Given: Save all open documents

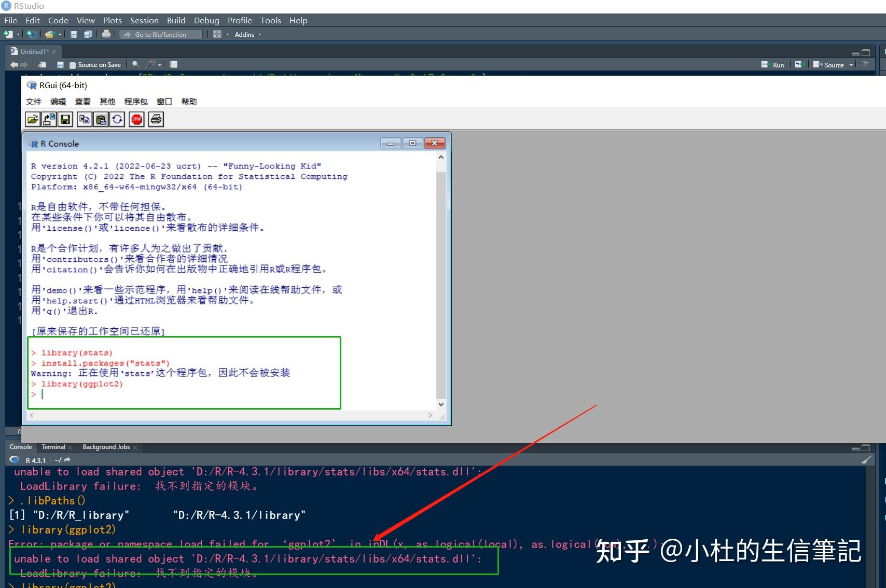Looking at the screenshot, I should click(x=88, y=34).
